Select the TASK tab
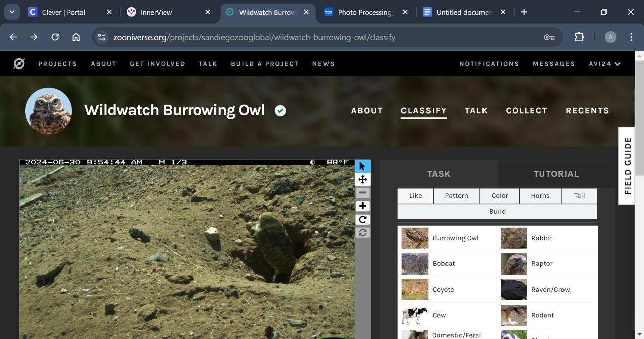The height and width of the screenshot is (339, 644). click(439, 174)
